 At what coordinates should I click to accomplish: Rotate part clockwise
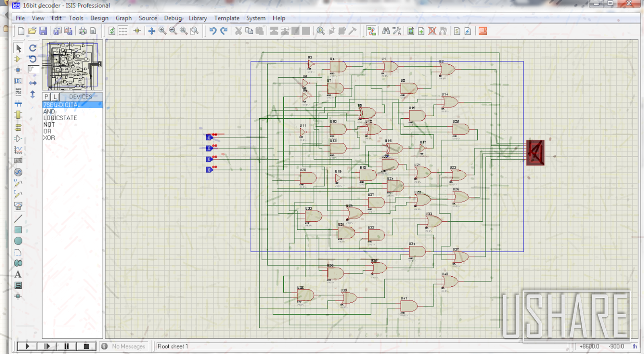[33, 48]
